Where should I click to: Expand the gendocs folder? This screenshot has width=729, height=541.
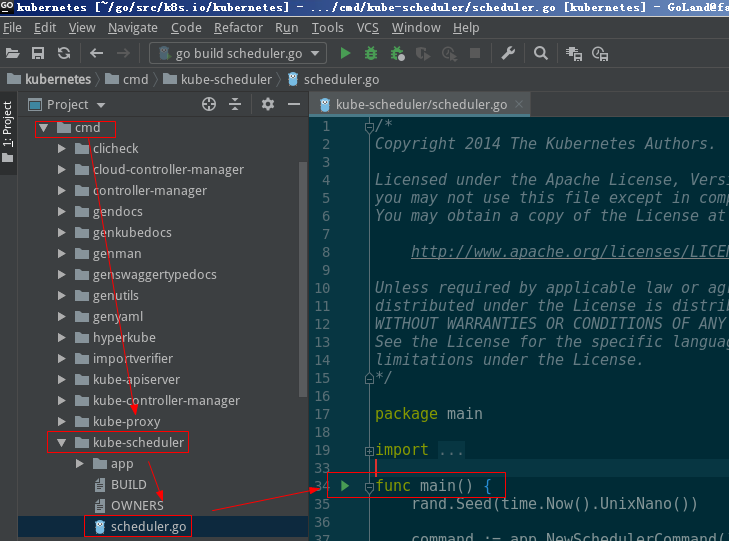pyautogui.click(x=61, y=211)
